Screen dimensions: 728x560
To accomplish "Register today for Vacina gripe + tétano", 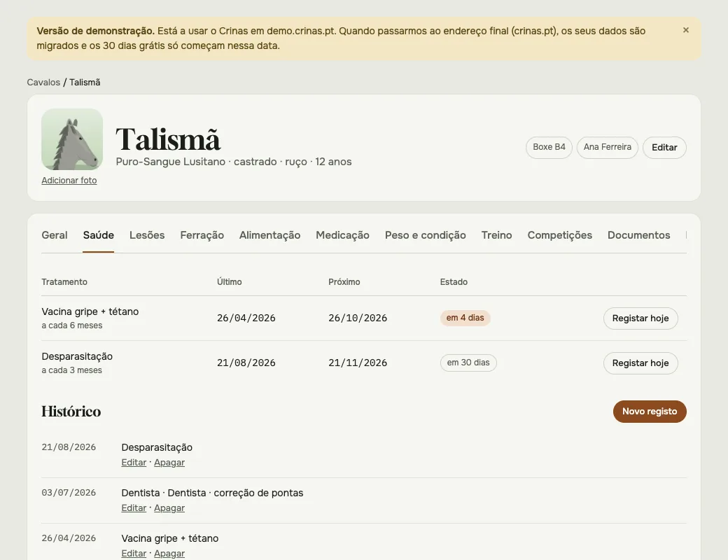I will coord(640,318).
